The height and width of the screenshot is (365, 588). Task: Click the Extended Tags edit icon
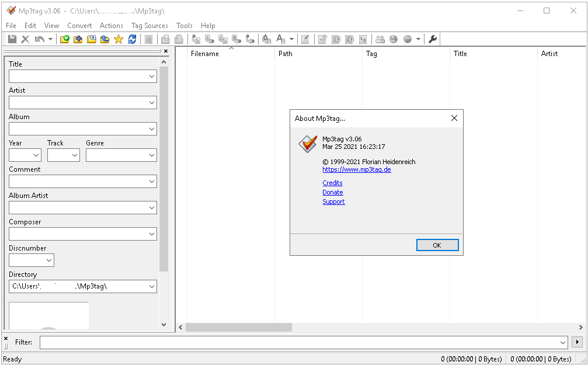click(305, 39)
